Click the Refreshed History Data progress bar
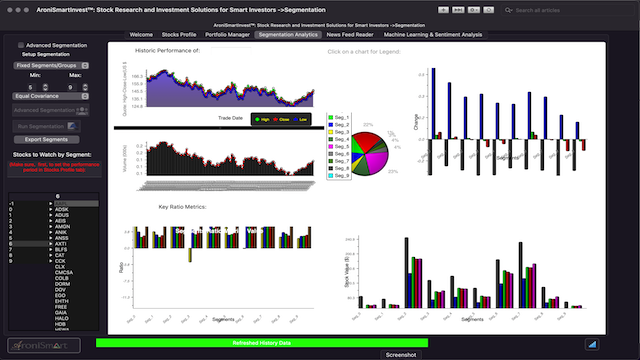This screenshot has width=640, height=360. click(x=262, y=343)
